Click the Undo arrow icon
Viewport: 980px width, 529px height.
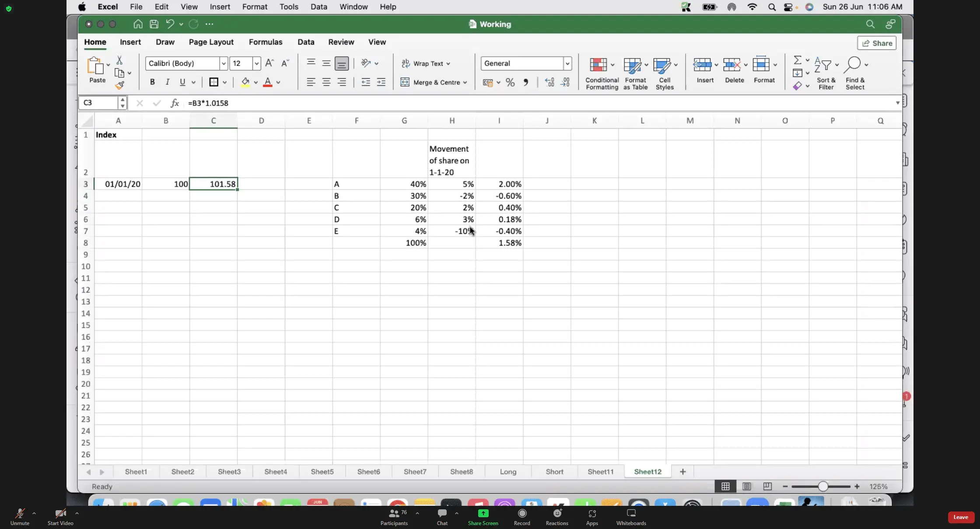(x=170, y=24)
